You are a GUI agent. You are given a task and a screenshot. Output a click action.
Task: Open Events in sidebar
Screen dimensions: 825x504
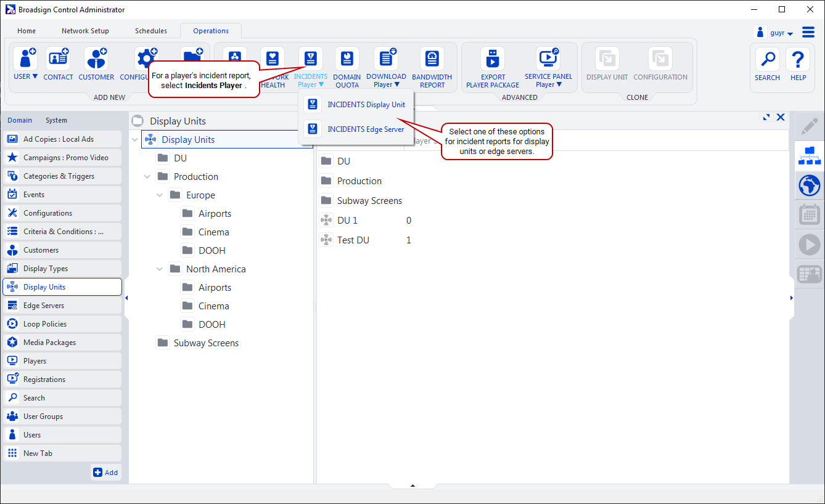point(62,195)
